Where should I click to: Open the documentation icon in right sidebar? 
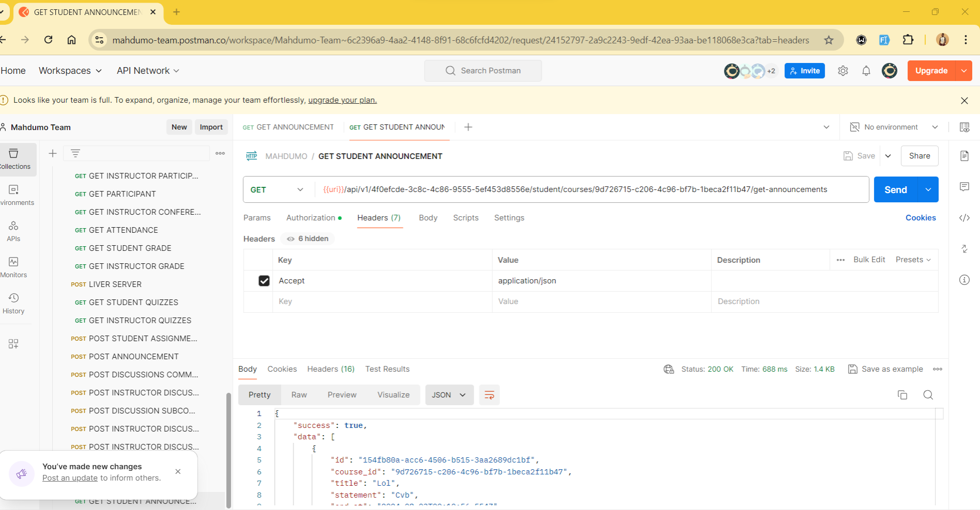click(965, 156)
